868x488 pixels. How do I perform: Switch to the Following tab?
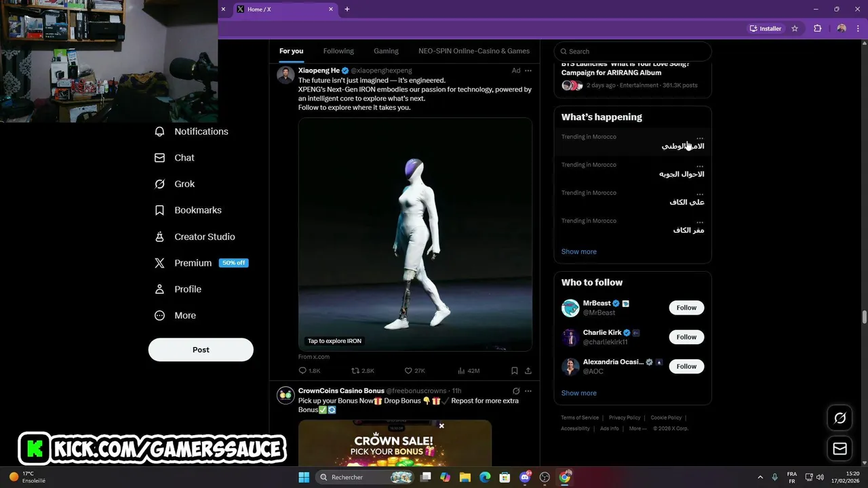[338, 51]
